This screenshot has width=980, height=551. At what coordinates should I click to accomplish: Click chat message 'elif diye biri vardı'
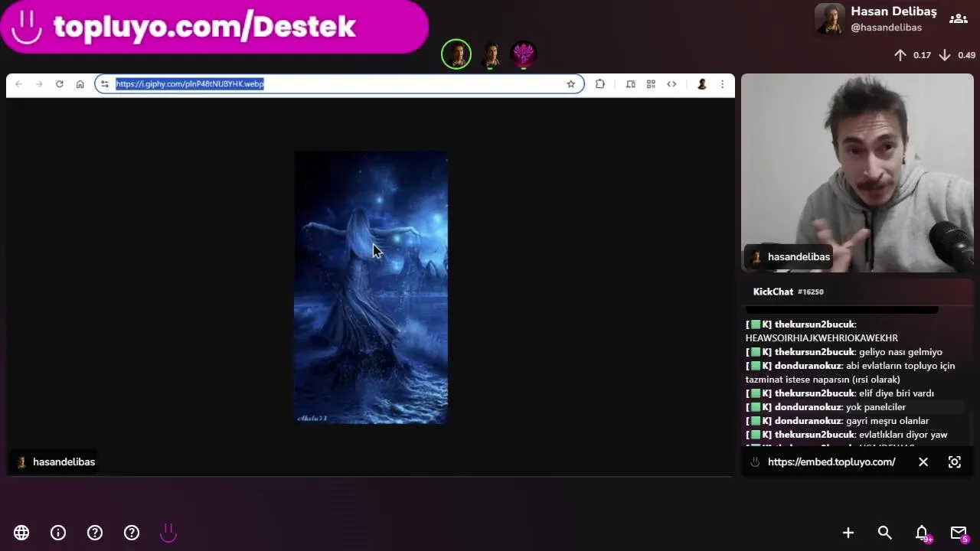click(x=897, y=393)
